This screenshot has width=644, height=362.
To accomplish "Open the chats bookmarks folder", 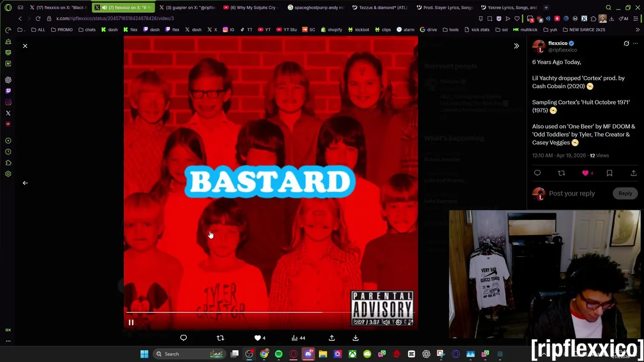I will tap(87, 30).
